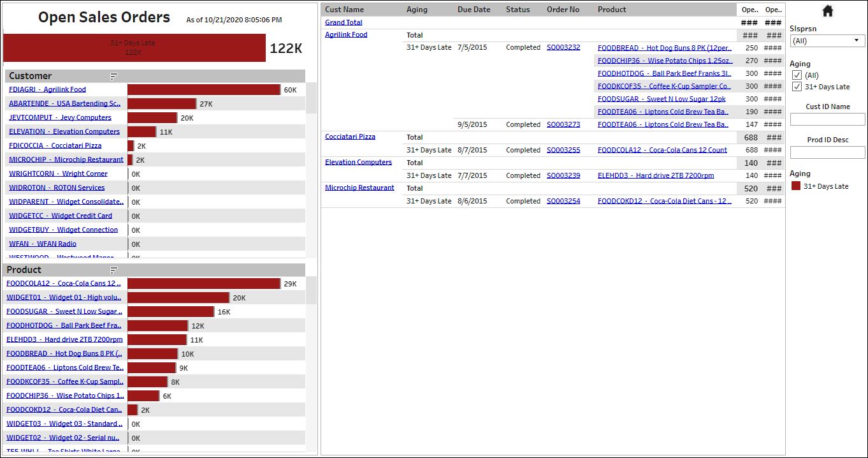Image resolution: width=868 pixels, height=458 pixels.
Task: Click FOODBREAD Hot Dog Buns table link
Action: 665,48
